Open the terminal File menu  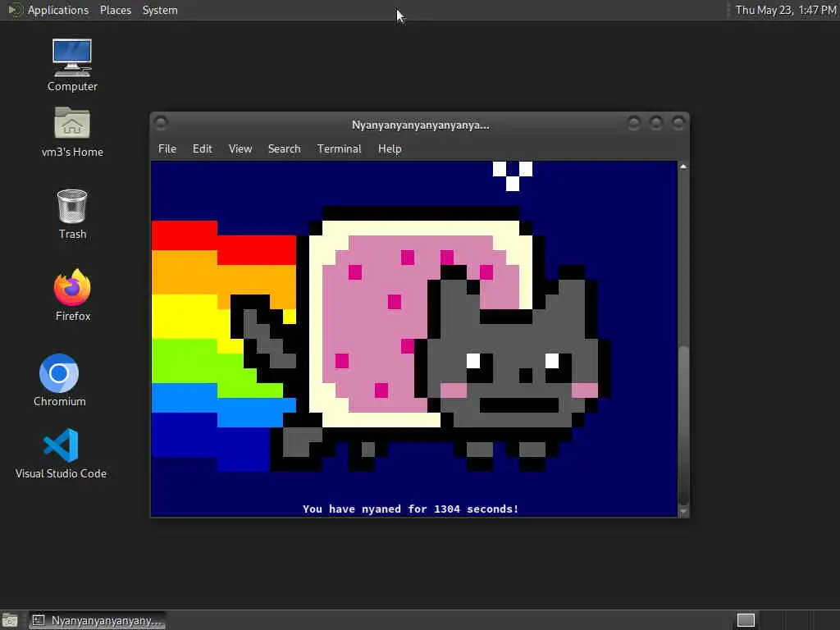167,149
